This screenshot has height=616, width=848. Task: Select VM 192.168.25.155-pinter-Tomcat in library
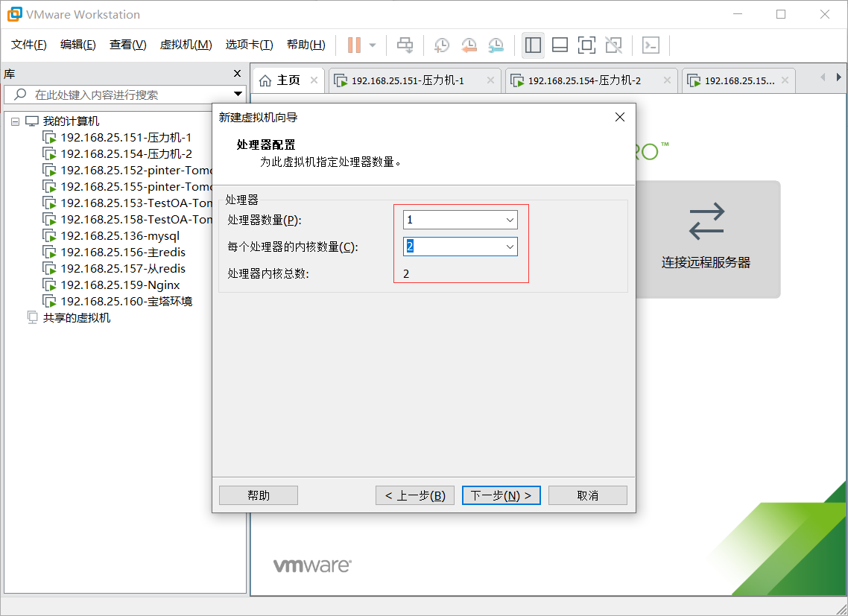point(136,186)
